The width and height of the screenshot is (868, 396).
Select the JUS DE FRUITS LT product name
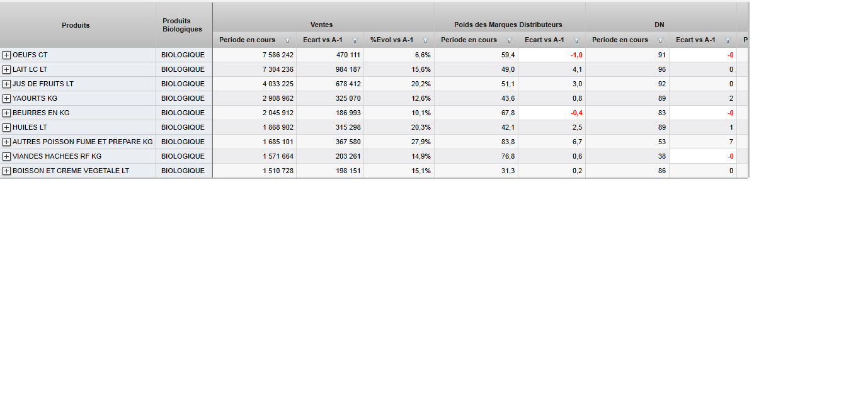[x=43, y=84]
